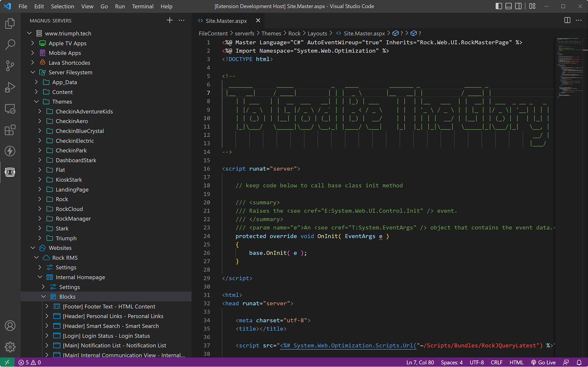
Task: Add a new server with plus icon
Action: click(170, 20)
